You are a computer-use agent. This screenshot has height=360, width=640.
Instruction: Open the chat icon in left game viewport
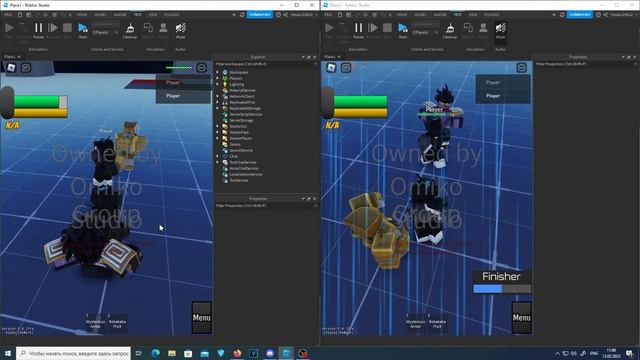click(26, 67)
